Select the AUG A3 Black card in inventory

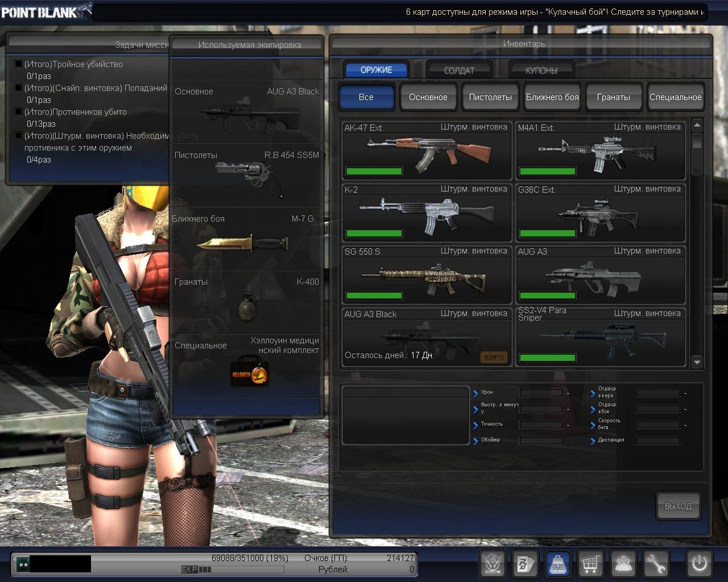click(427, 338)
